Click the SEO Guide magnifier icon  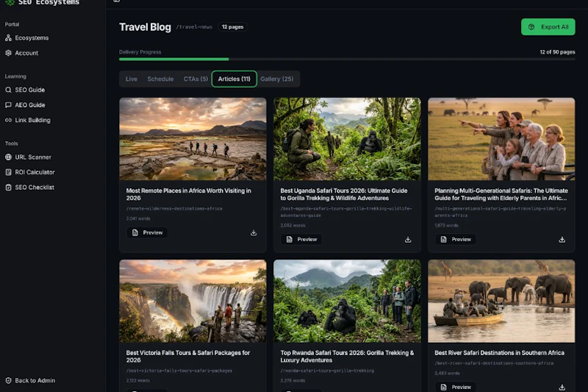[x=8, y=90]
